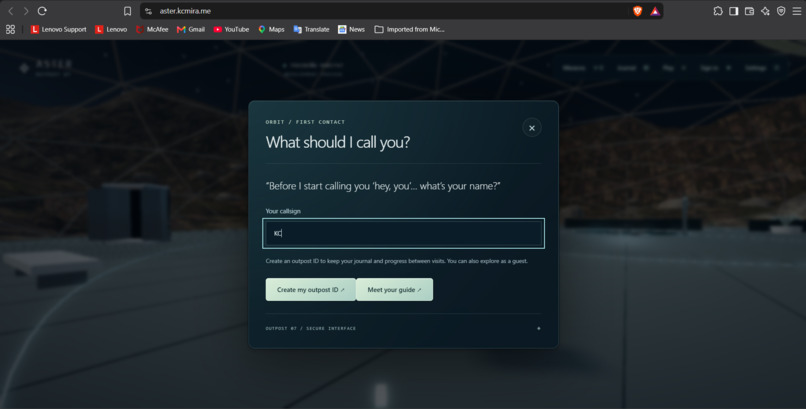806x409 pixels.
Task: Click the What should I call you? heading
Action: [338, 142]
